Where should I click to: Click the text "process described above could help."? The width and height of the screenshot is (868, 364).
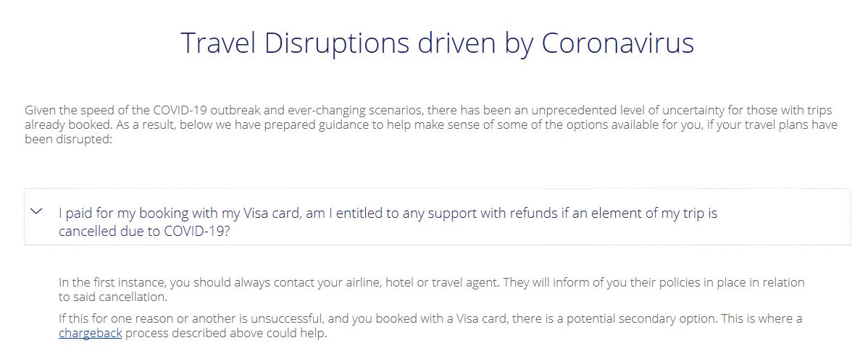(x=226, y=334)
